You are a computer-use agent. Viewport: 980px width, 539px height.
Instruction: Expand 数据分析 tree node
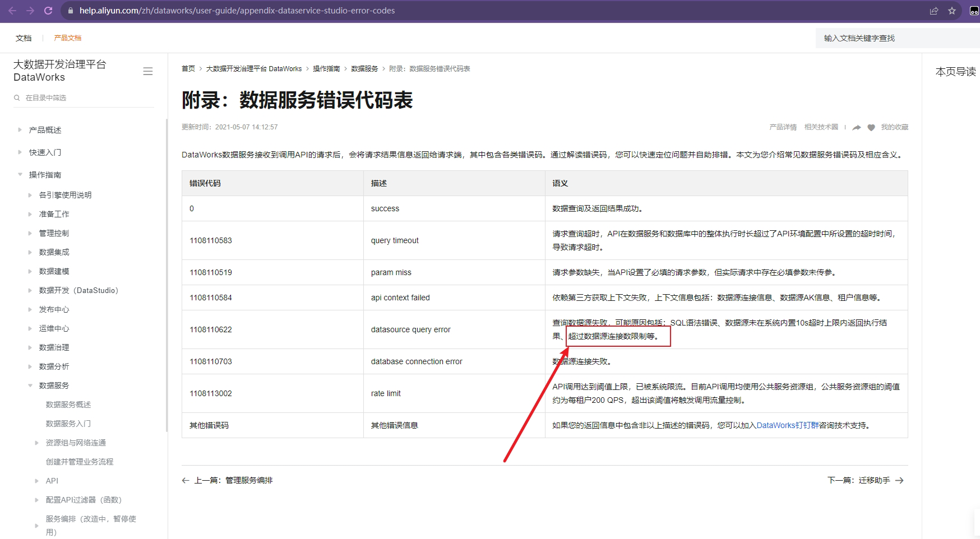[30, 366]
